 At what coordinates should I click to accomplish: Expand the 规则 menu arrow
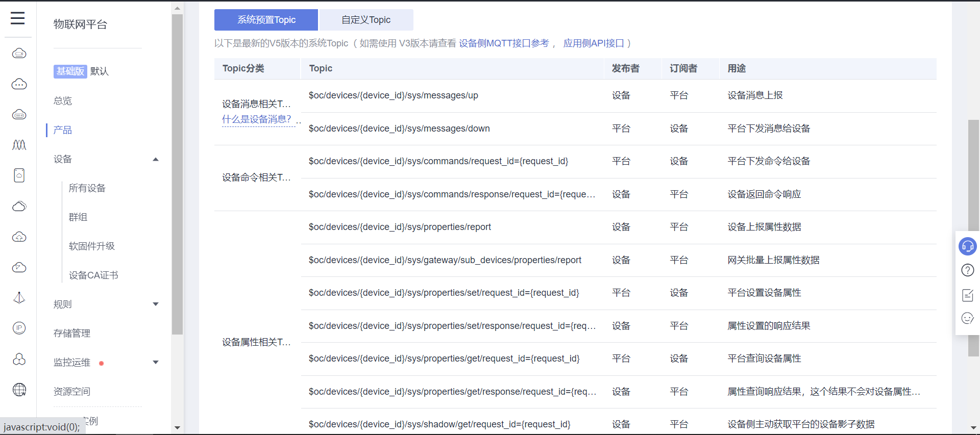point(156,304)
